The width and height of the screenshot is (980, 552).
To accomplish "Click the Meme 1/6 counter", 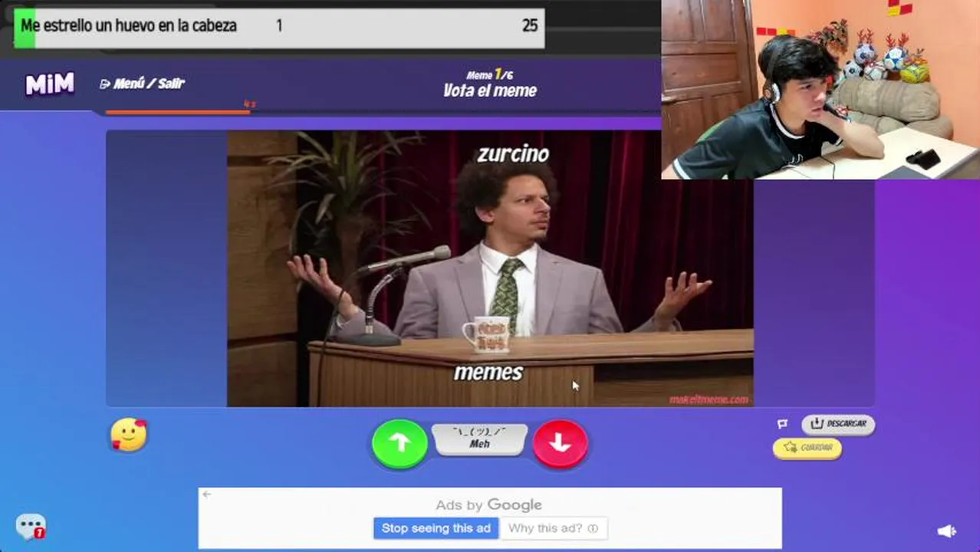I will [x=489, y=74].
